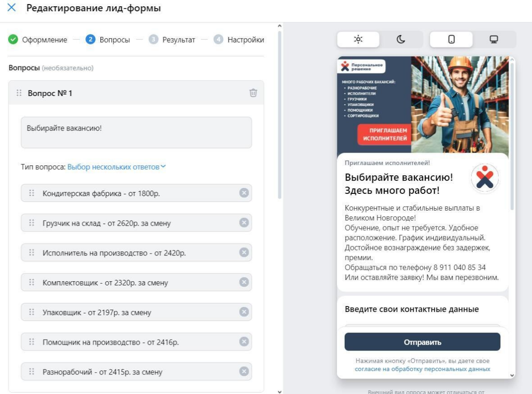This screenshot has width=532, height=394.
Task: Open question type dropdown Выбор нескольких ответов
Action: [x=116, y=167]
